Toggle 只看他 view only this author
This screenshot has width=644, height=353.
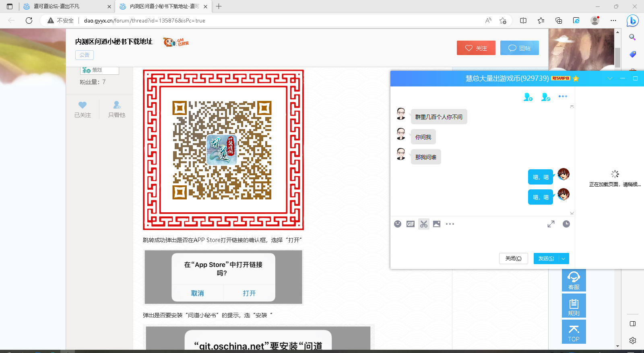point(117,109)
